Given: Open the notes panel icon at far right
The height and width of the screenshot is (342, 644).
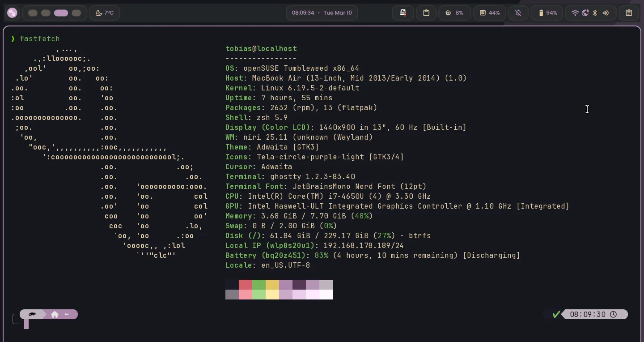Looking at the screenshot, I should coord(629,13).
